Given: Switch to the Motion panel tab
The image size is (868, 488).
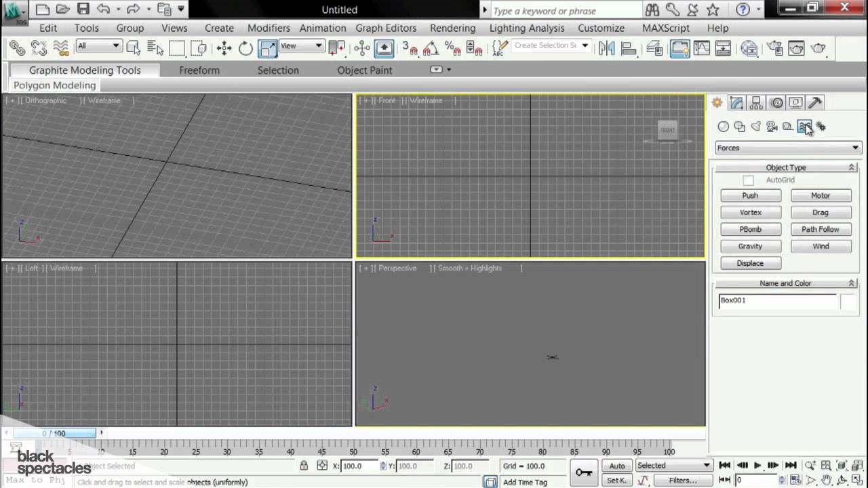Looking at the screenshot, I should coord(776,103).
